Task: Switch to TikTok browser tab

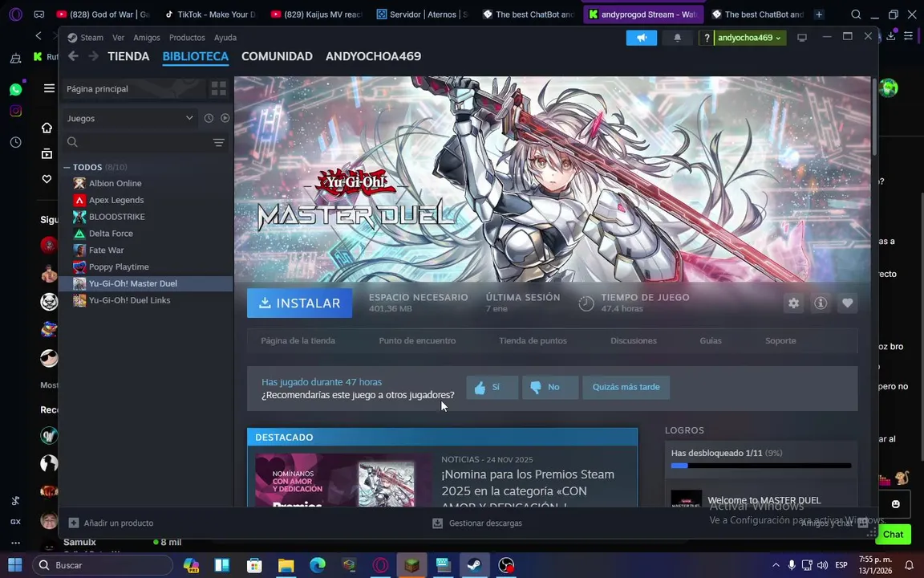Action: click(x=210, y=14)
